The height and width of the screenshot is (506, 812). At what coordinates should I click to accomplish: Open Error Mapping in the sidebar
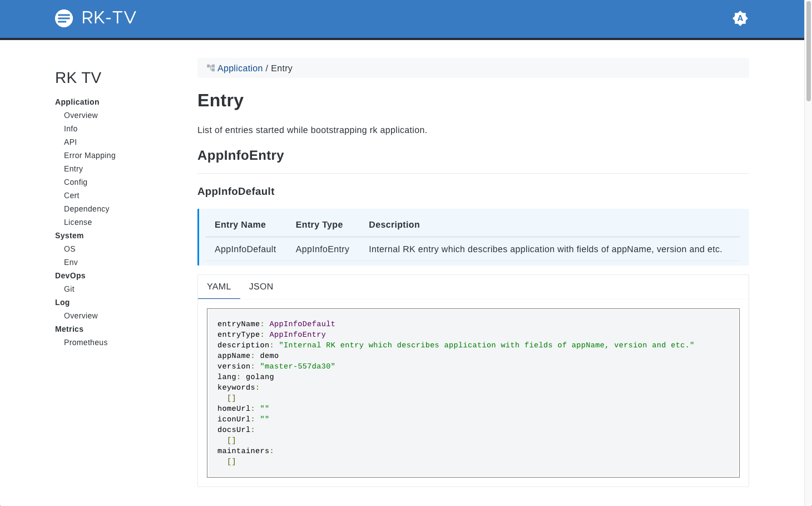pos(90,155)
